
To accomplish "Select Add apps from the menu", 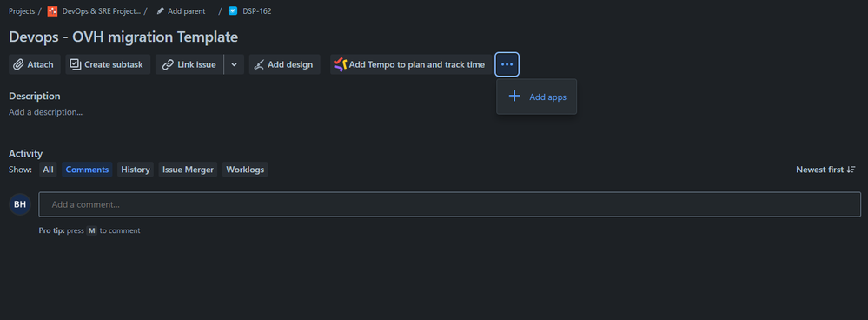I will pyautogui.click(x=536, y=97).
